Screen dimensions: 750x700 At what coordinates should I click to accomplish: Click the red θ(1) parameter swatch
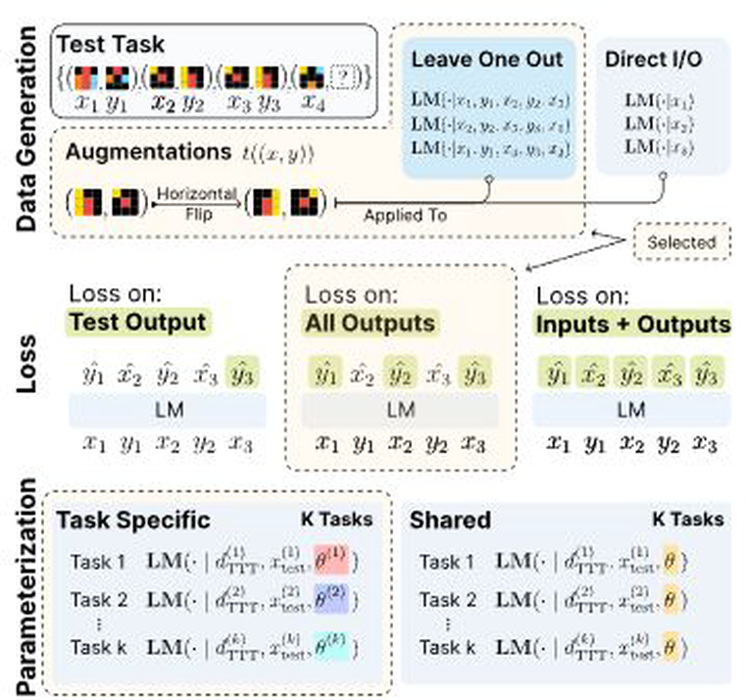point(331,560)
